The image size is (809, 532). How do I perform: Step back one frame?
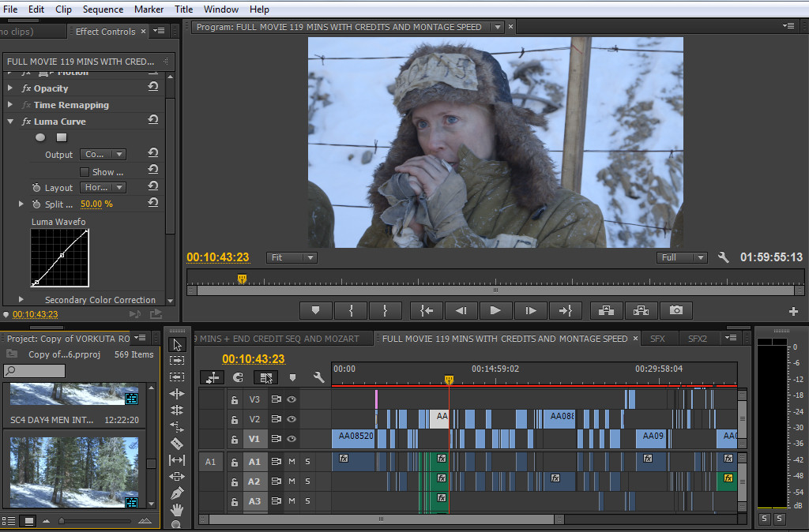(461, 310)
